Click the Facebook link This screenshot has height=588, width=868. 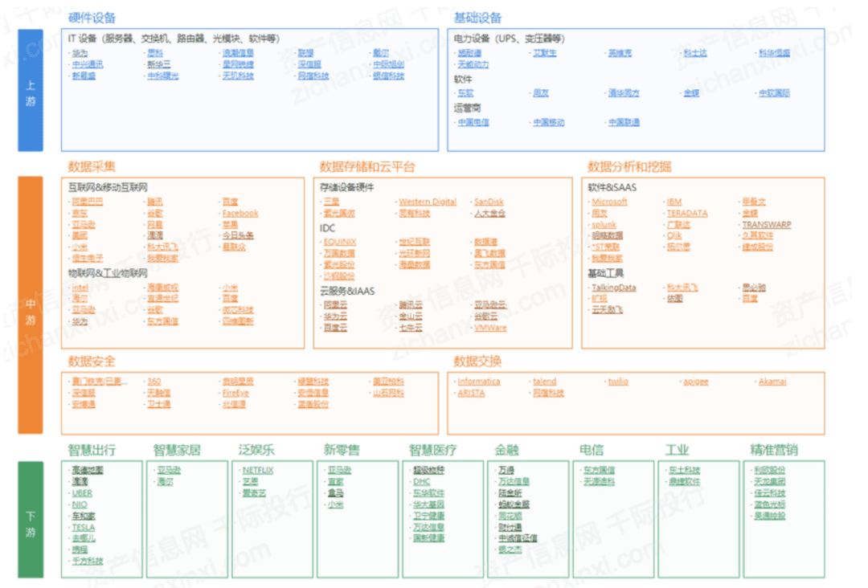(x=240, y=214)
